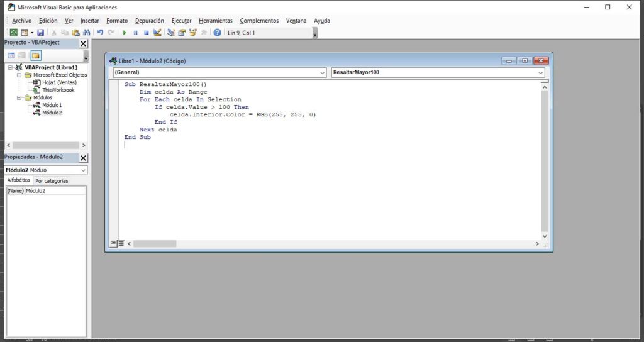
Task: Open the Object Browser icon
Action: point(192,33)
